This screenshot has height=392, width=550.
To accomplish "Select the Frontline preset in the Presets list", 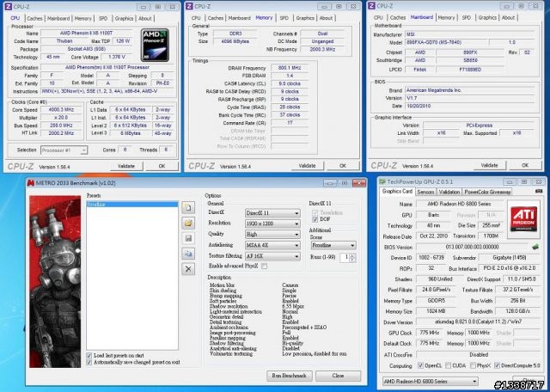I will pos(132,205).
